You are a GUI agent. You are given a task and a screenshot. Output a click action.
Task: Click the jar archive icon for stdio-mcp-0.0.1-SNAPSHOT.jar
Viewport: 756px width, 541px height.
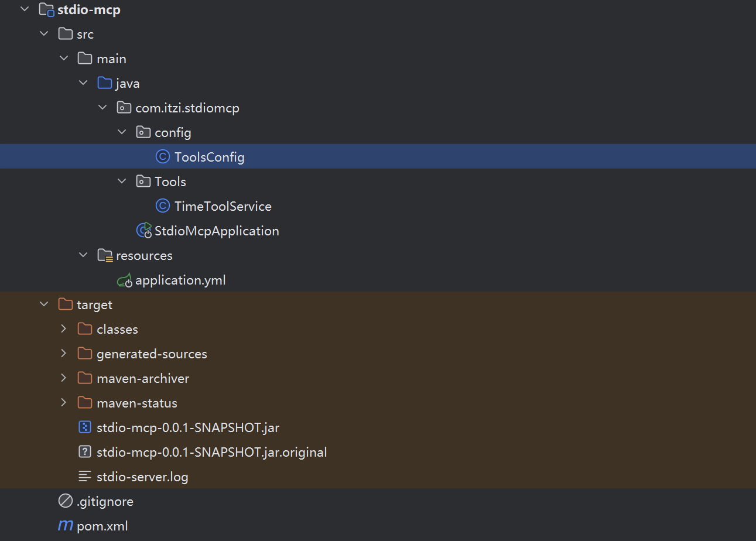pos(85,427)
